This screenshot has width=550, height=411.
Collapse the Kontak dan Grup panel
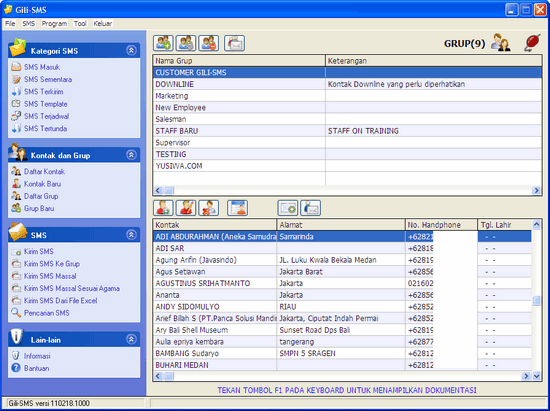click(131, 155)
